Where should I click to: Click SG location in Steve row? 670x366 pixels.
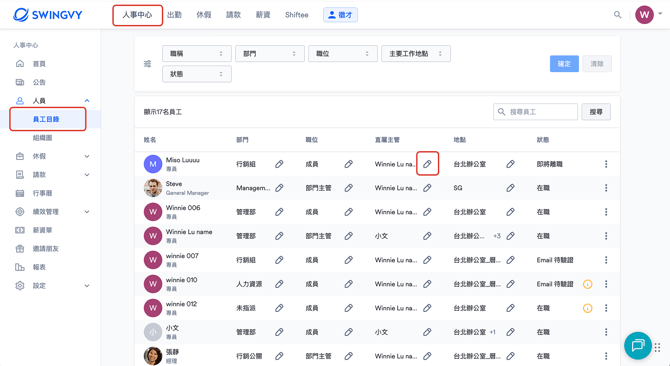(458, 188)
